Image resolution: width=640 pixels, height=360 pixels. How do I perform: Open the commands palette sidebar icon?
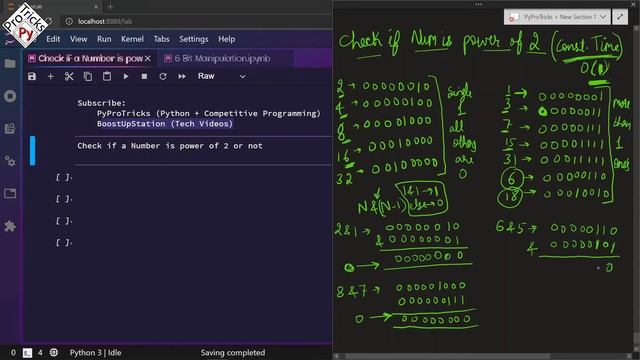(x=10, y=129)
